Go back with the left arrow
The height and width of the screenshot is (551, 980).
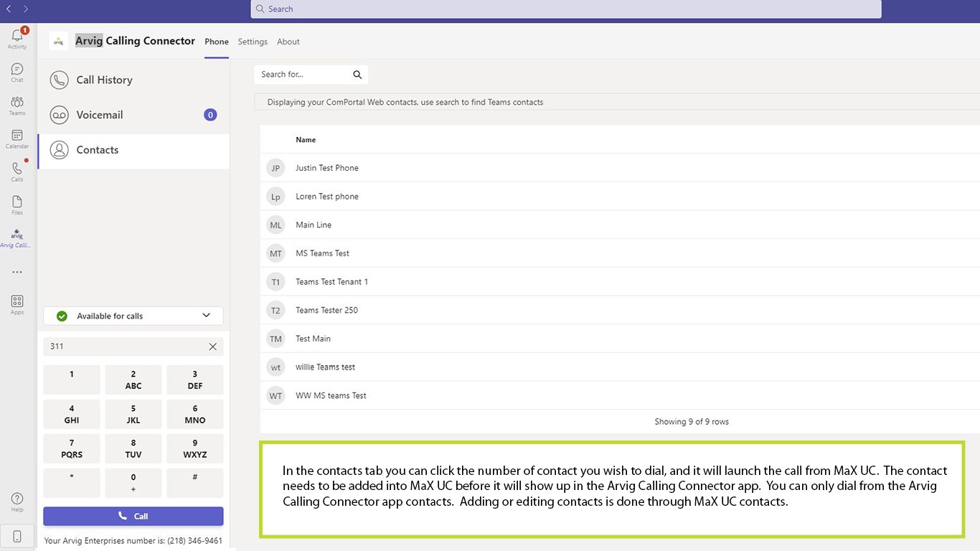point(9,9)
